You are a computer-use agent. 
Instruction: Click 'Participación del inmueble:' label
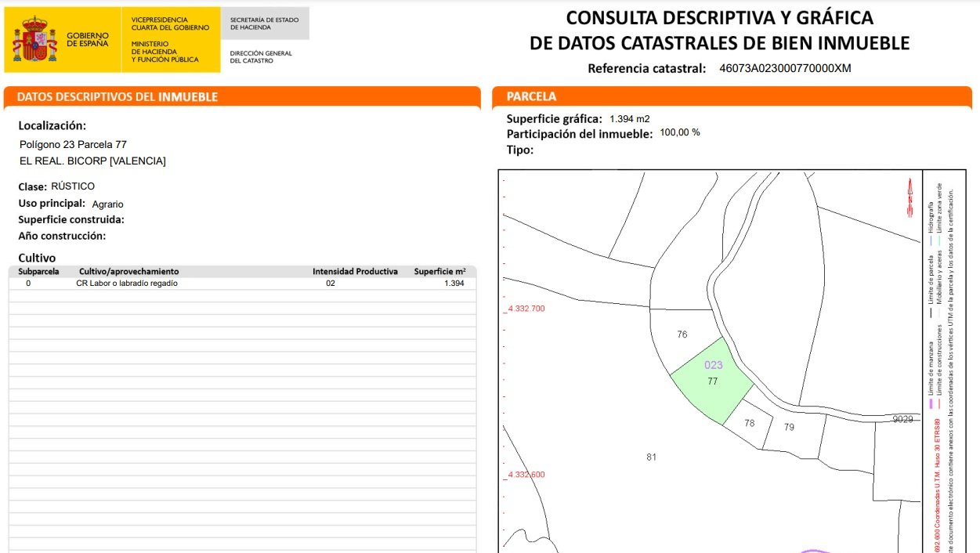580,134
